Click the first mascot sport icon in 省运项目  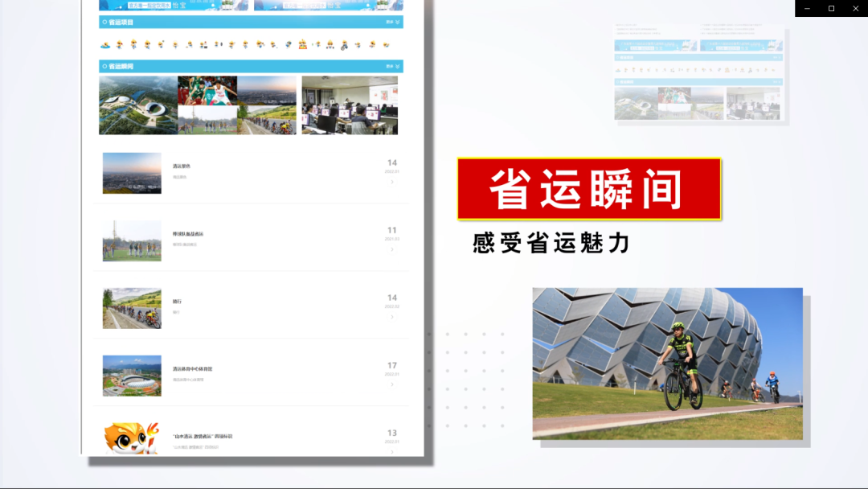click(106, 45)
